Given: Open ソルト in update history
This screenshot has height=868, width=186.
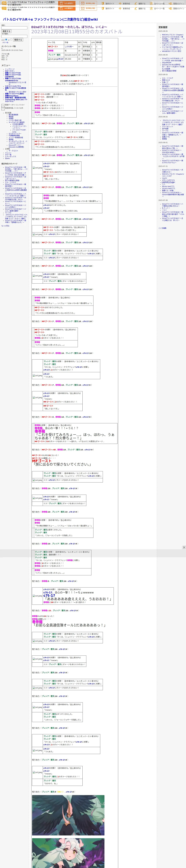Looking at the screenshot, I should pyautogui.click(x=164, y=210).
